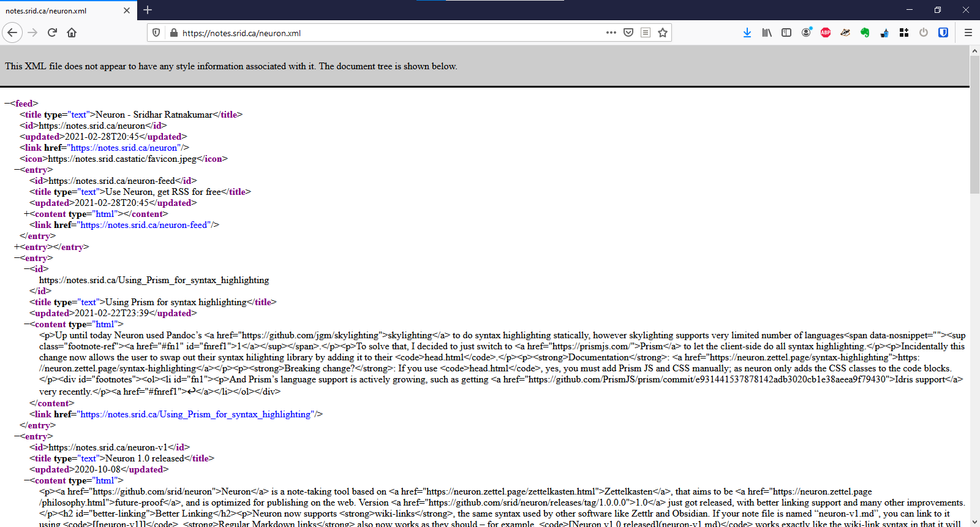Image resolution: width=980 pixels, height=527 pixels.
Task: Toggle Reader View icon in address bar
Action: pyautogui.click(x=646, y=32)
